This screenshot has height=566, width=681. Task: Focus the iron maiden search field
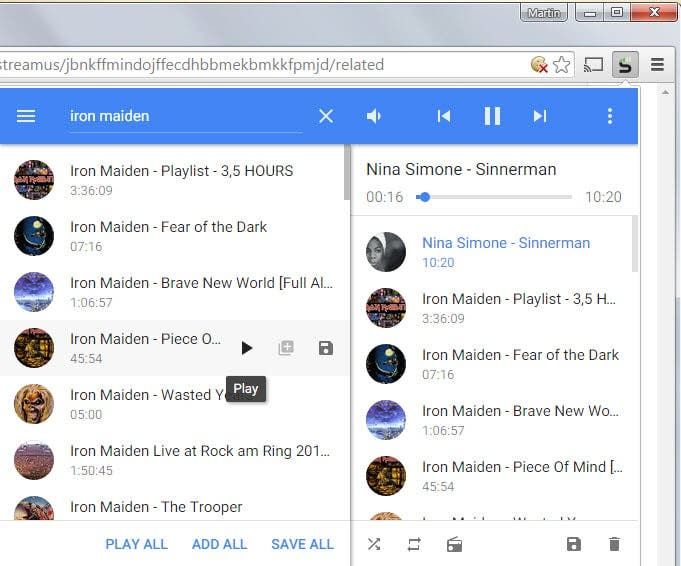[185, 116]
